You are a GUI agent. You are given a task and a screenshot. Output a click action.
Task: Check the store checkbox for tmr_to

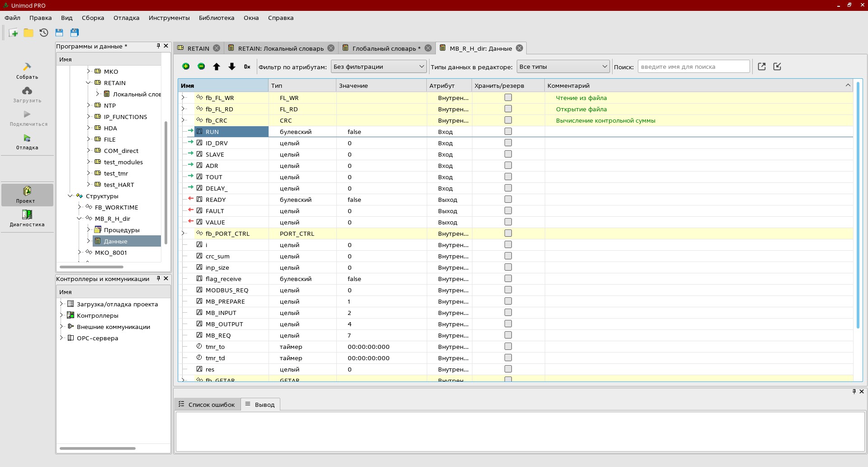coord(508,346)
